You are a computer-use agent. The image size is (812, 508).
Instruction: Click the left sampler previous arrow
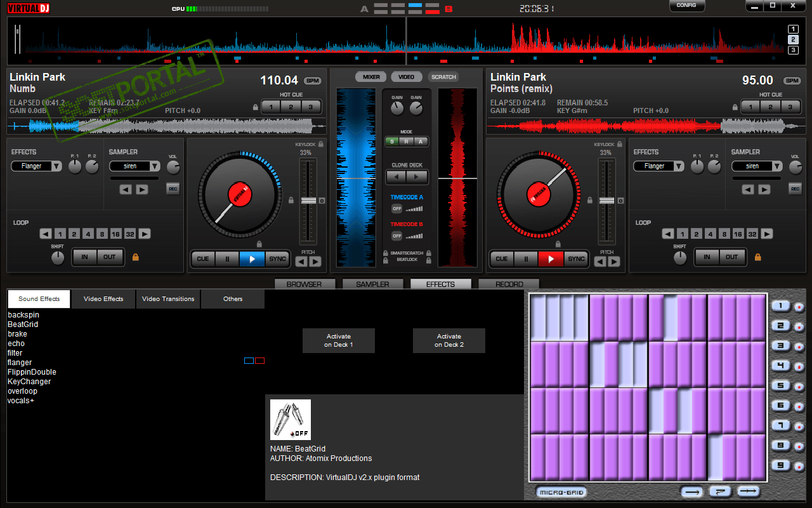126,189
